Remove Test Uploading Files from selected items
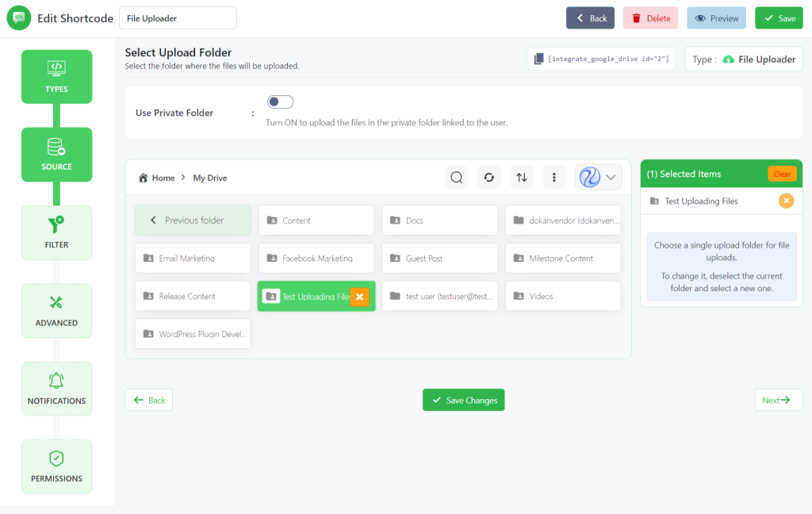 (x=786, y=201)
